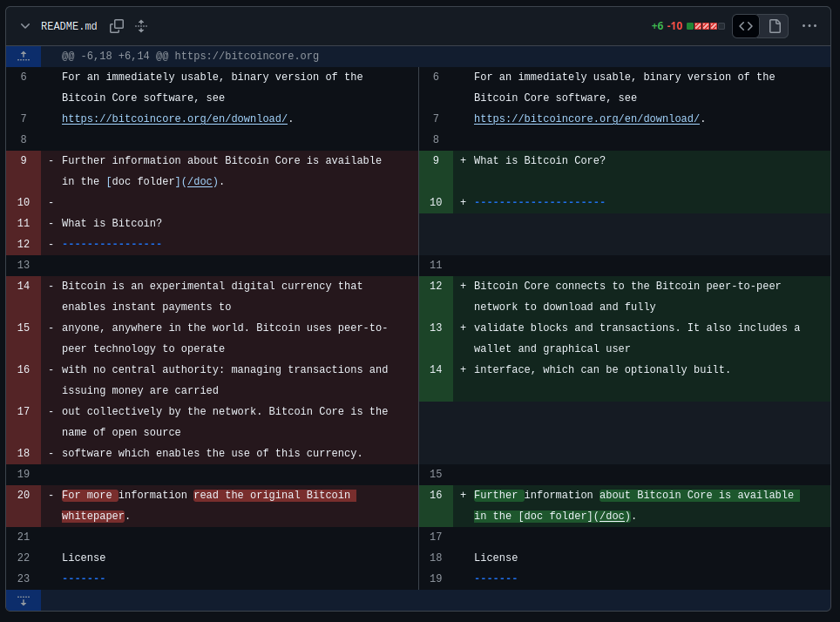Image resolution: width=840 pixels, height=622 pixels.
Task: Select deleted line number 20
Action: (24, 495)
